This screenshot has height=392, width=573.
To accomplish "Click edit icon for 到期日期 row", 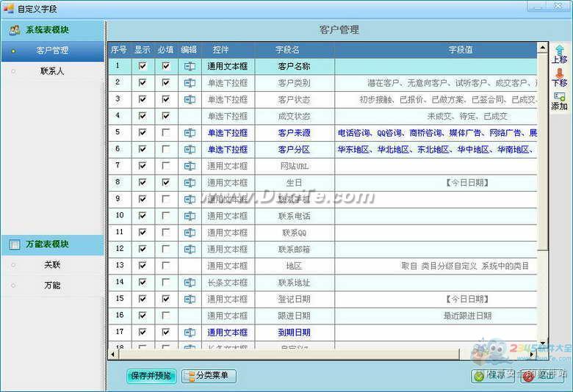I will 190,333.
